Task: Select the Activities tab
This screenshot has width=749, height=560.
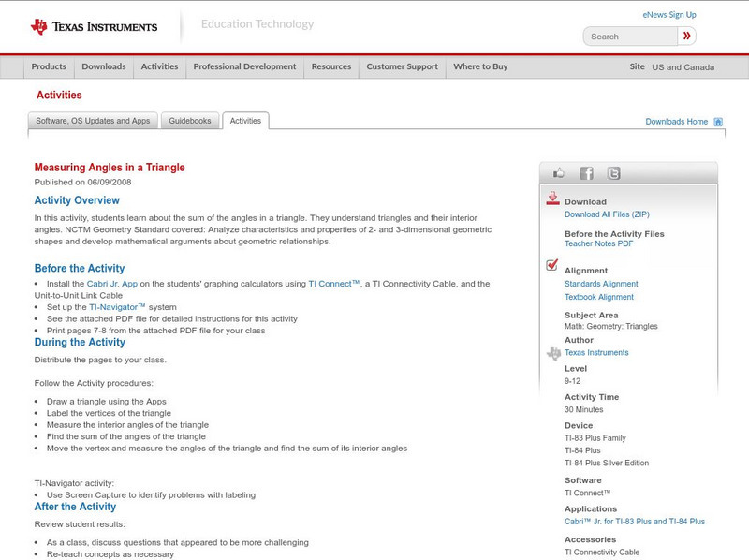Action: click(x=245, y=121)
